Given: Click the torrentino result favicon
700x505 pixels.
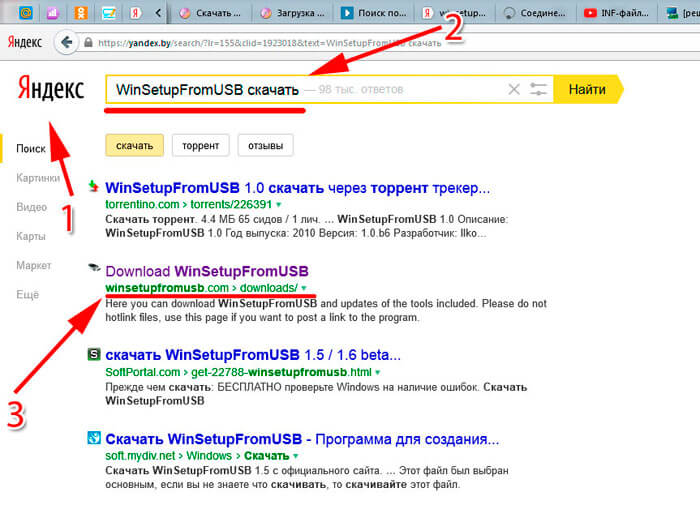Looking at the screenshot, I should 93,185.
